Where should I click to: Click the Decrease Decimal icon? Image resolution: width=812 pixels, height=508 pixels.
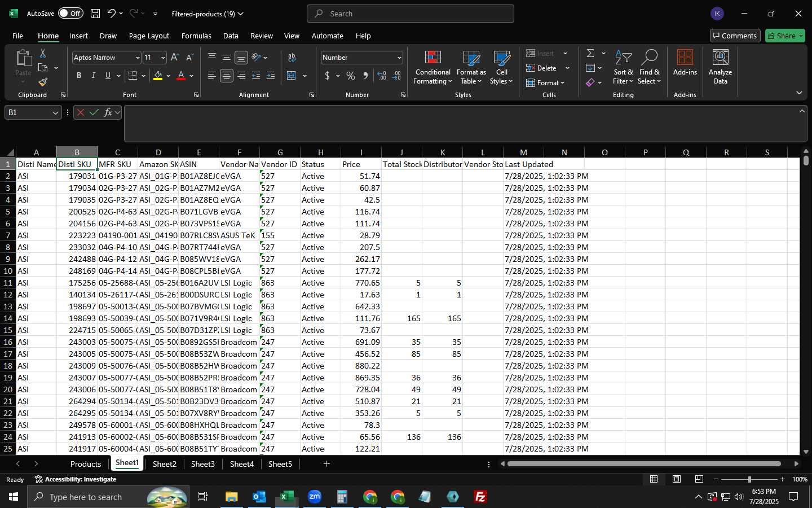396,76
